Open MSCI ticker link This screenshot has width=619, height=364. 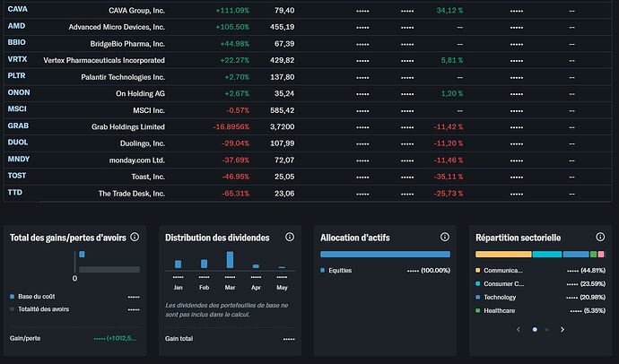(17, 108)
